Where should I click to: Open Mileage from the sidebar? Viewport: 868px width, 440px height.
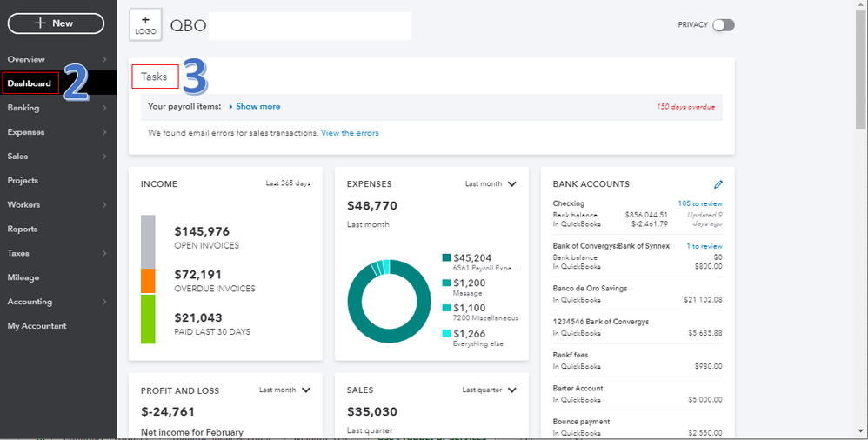[x=23, y=278]
